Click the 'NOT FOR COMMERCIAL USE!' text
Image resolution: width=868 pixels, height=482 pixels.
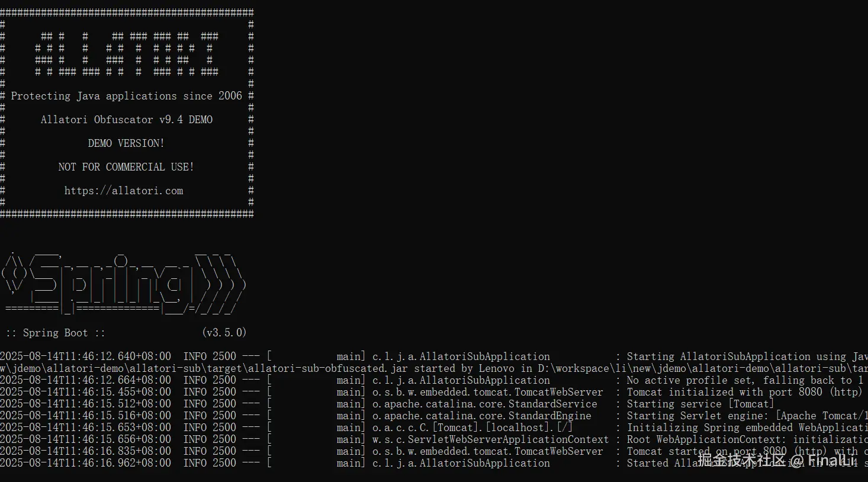(x=126, y=167)
